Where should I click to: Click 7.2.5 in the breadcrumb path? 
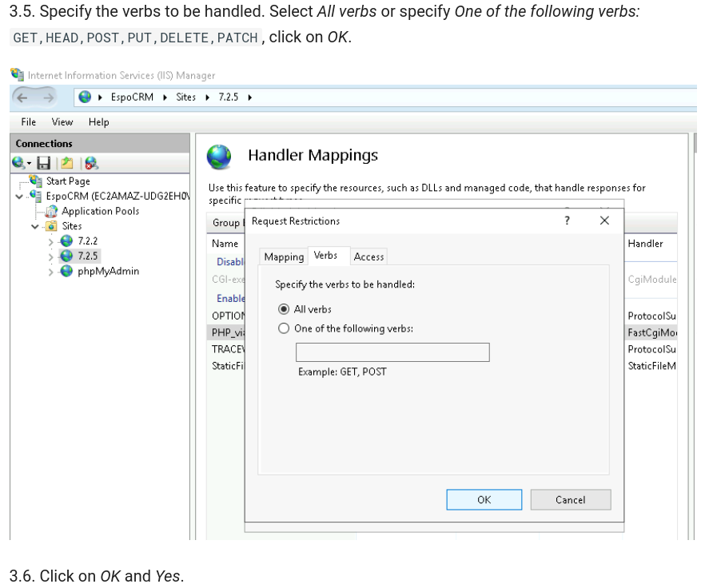pos(229,97)
